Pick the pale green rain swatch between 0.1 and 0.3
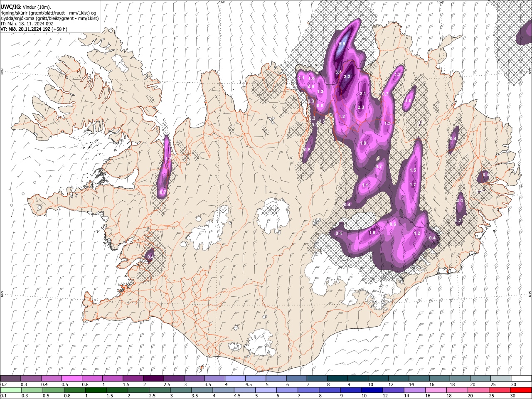The height and width of the screenshot is (399, 532). coord(10,390)
